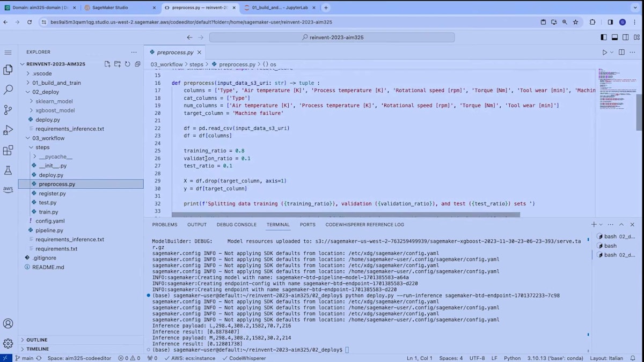Open Explorer views and more actions
644x362 pixels.
click(x=134, y=52)
